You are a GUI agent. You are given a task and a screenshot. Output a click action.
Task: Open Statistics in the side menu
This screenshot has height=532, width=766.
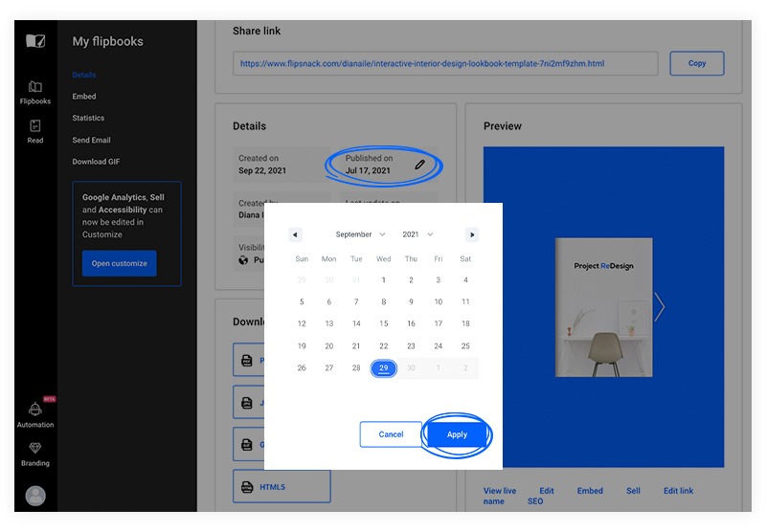[88, 118]
